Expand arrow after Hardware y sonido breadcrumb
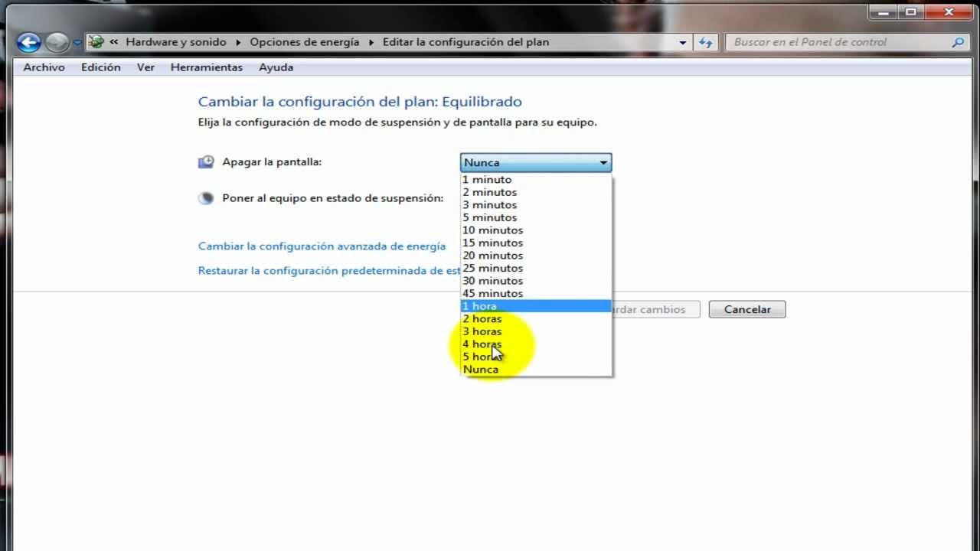The width and height of the screenshot is (980, 551). (238, 42)
